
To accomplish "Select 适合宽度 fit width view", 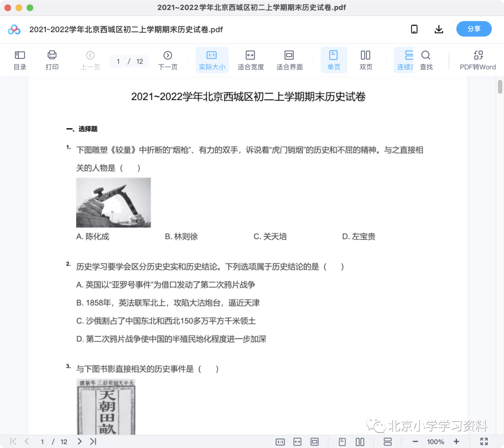I will tap(251, 60).
